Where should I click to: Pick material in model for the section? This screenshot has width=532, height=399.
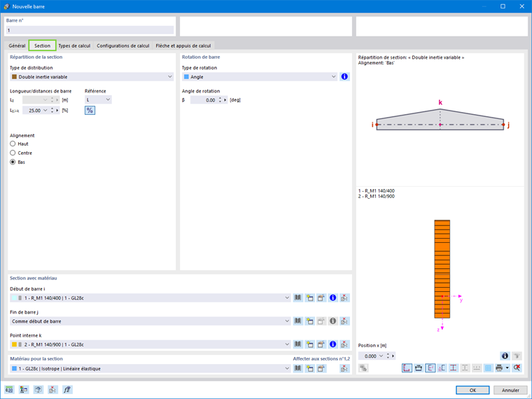click(344, 368)
